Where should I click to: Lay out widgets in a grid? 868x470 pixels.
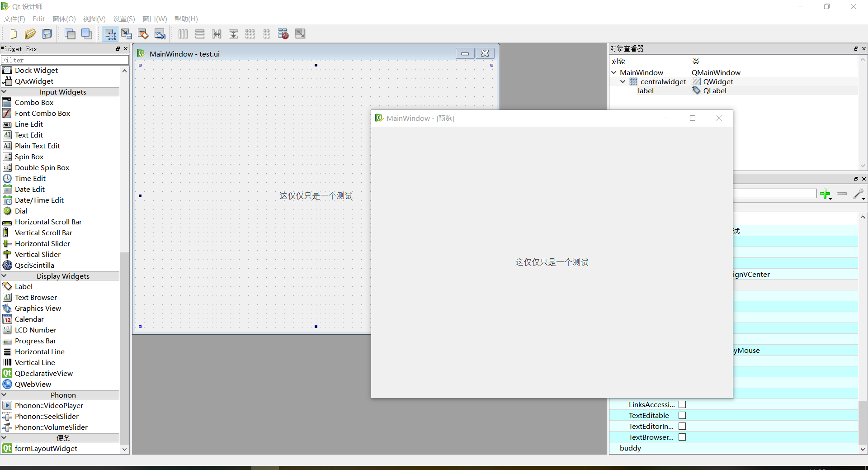click(250, 33)
